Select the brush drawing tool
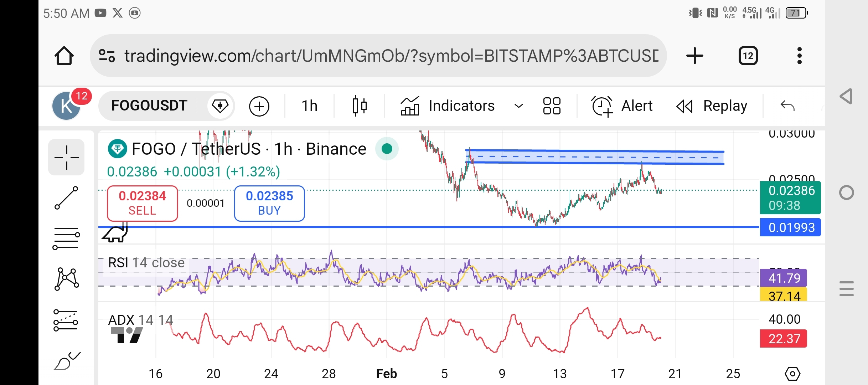Screen dimensions: 868x385 click(x=66, y=361)
